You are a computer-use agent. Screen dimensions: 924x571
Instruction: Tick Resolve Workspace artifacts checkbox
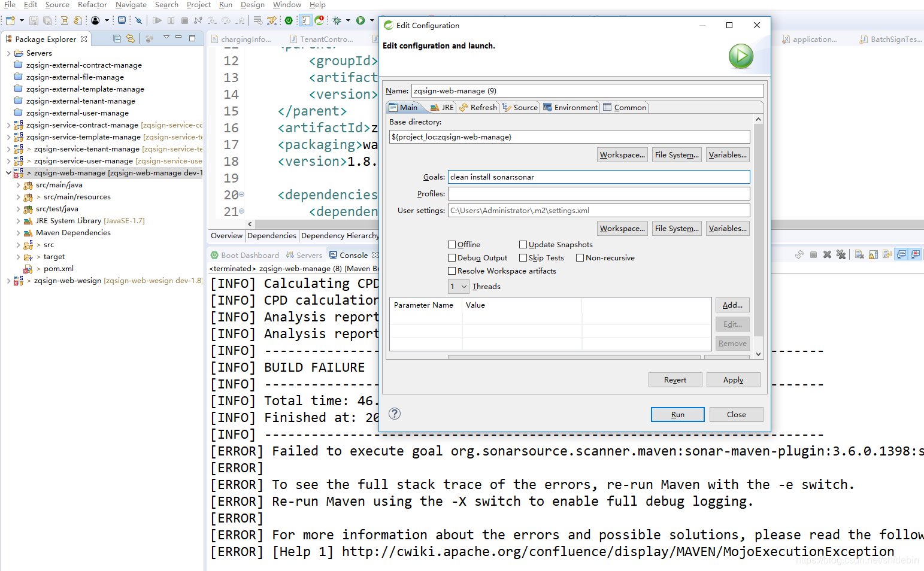click(x=452, y=271)
